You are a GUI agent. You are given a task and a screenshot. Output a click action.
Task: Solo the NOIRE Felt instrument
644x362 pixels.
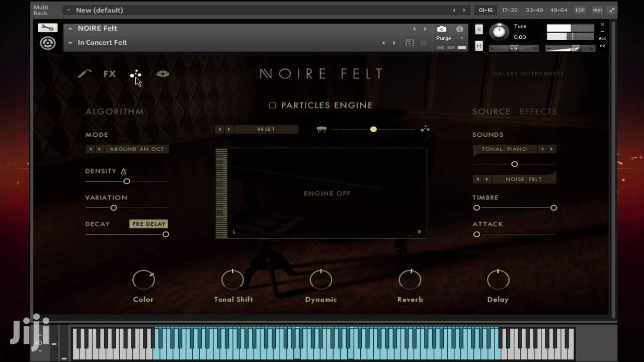[x=478, y=30]
